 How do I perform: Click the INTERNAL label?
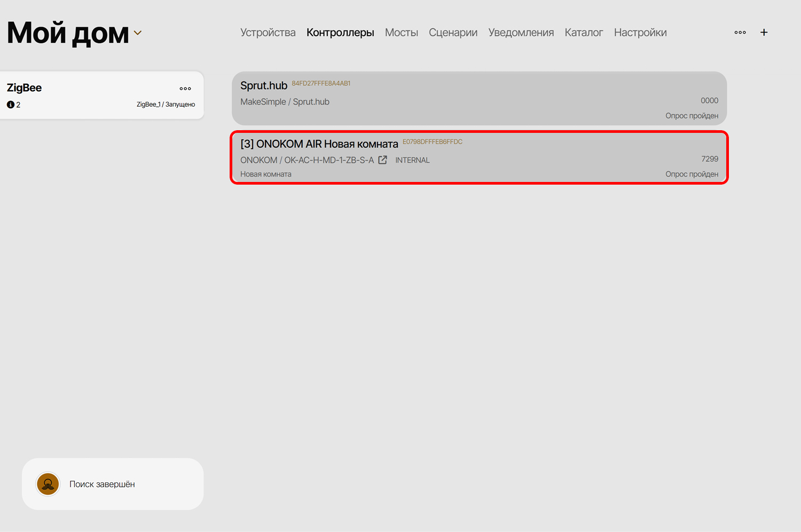[x=412, y=160]
